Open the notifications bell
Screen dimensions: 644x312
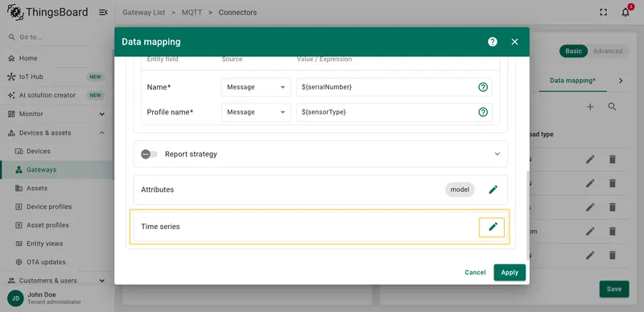pos(625,12)
